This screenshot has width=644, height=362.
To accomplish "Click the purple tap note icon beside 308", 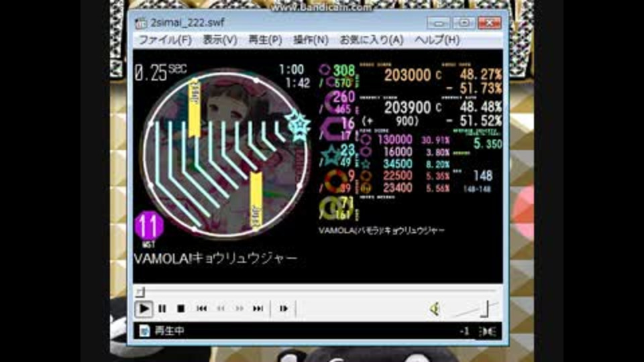I will 325,70.
